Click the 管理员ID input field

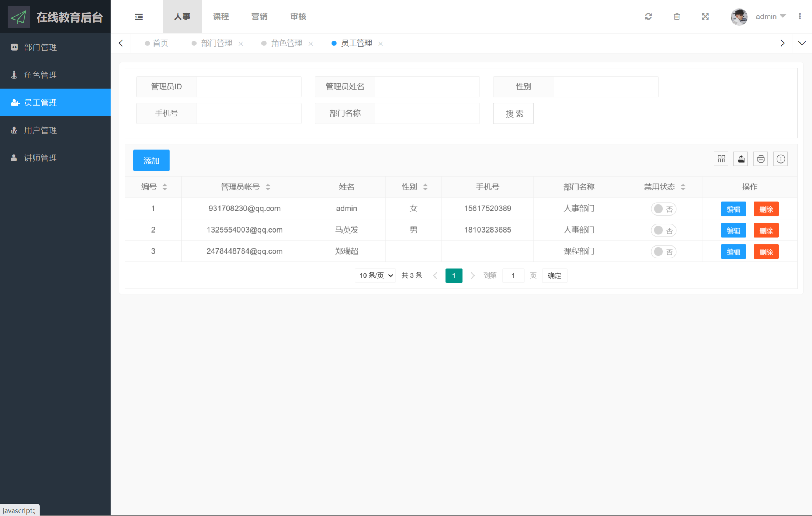[x=249, y=87]
